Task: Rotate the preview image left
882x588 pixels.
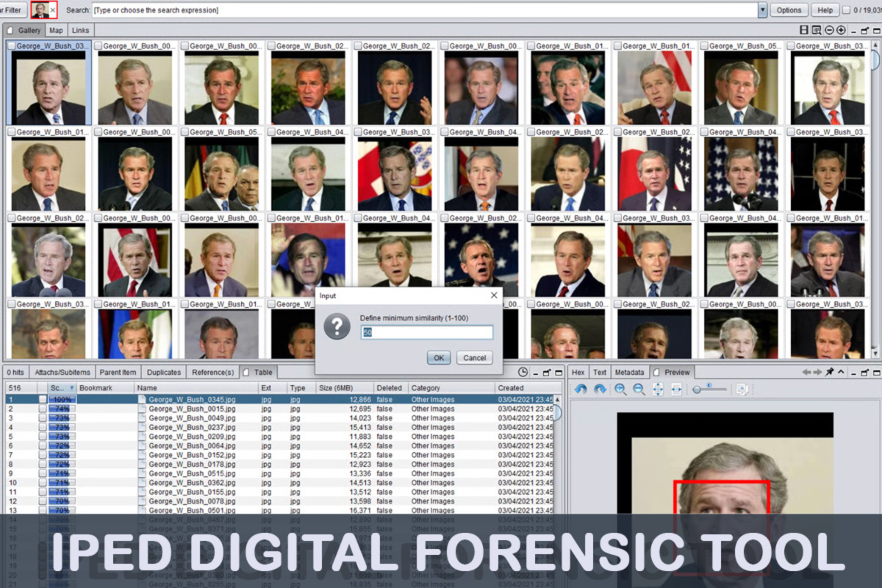Action: (x=581, y=390)
